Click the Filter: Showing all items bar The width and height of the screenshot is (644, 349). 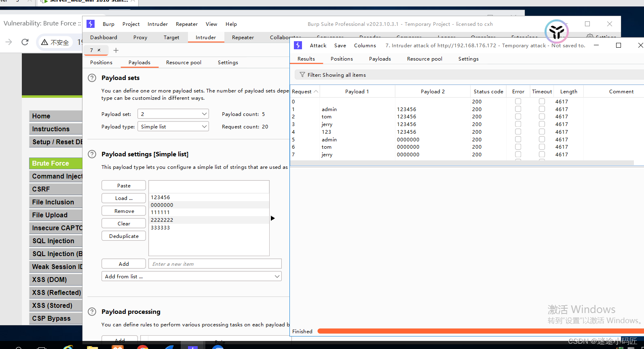coord(469,75)
